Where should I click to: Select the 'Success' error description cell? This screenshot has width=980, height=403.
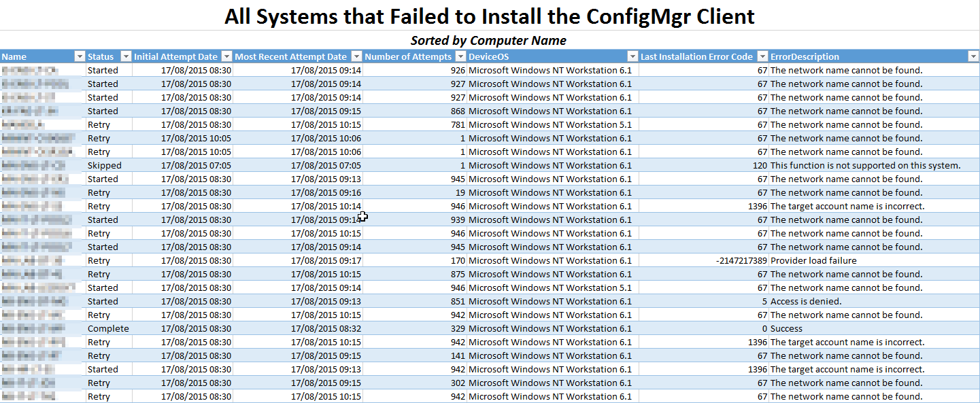pos(787,329)
